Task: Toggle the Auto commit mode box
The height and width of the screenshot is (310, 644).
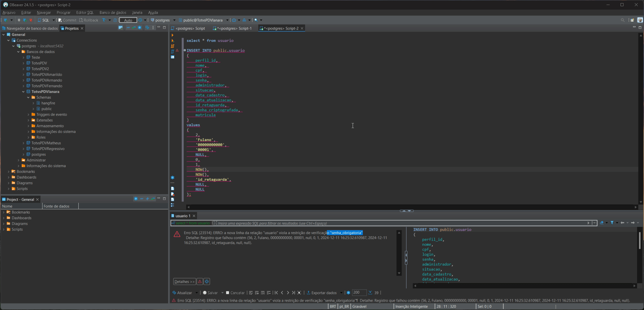Action: 128,20
